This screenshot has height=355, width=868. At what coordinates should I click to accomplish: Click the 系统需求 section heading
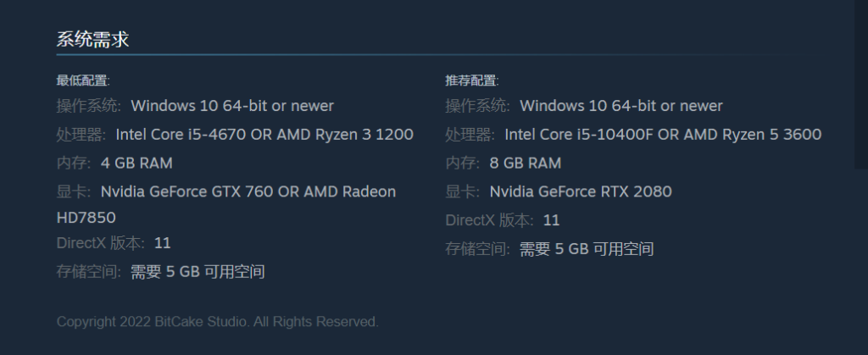click(x=93, y=40)
